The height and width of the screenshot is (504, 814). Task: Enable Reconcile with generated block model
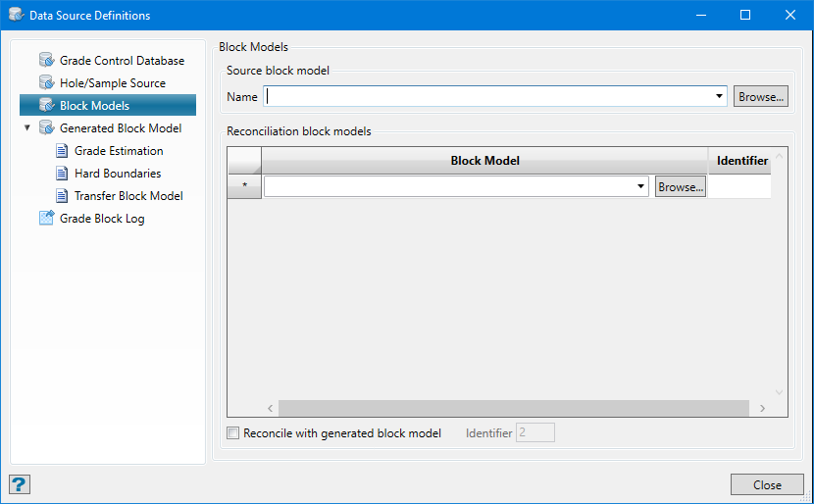click(x=233, y=433)
